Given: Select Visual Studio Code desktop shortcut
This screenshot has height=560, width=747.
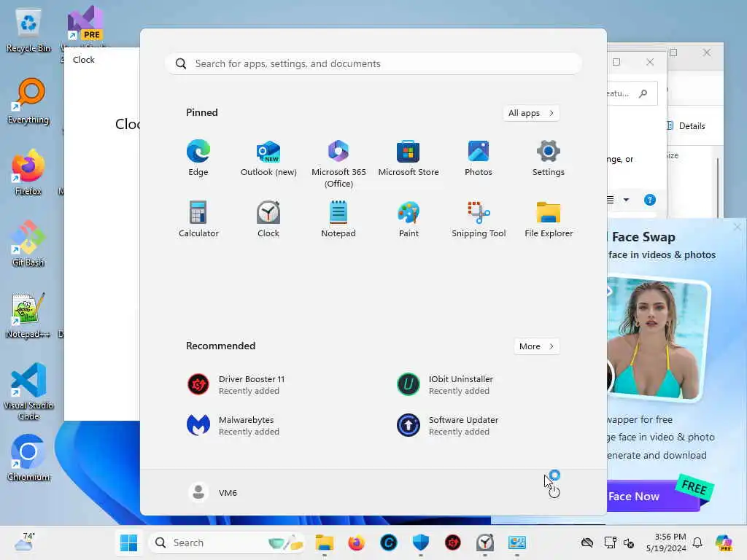Looking at the screenshot, I should point(28,392).
